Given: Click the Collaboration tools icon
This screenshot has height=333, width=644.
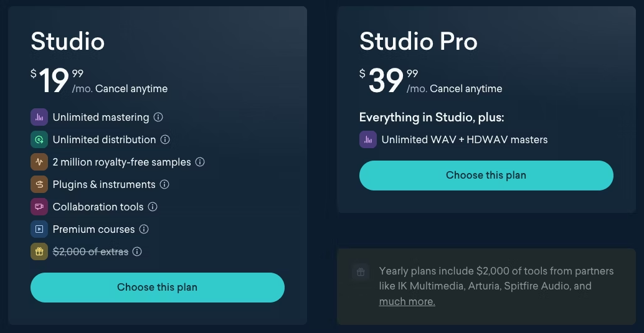Looking at the screenshot, I should click(39, 207).
